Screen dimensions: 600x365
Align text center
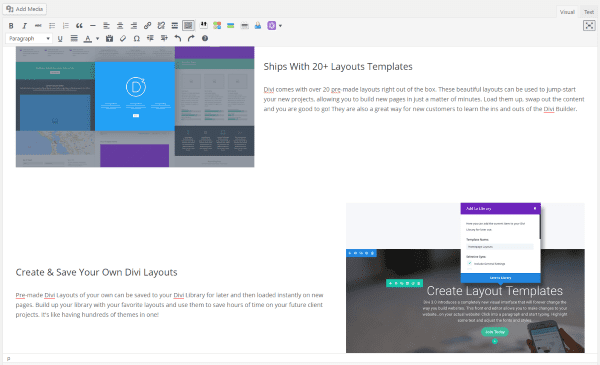[x=120, y=26]
